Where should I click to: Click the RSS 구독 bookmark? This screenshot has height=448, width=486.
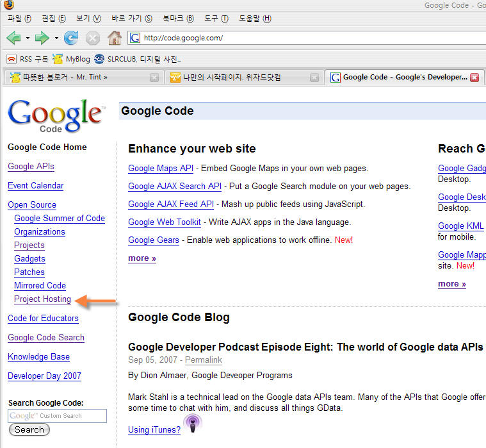(x=28, y=59)
